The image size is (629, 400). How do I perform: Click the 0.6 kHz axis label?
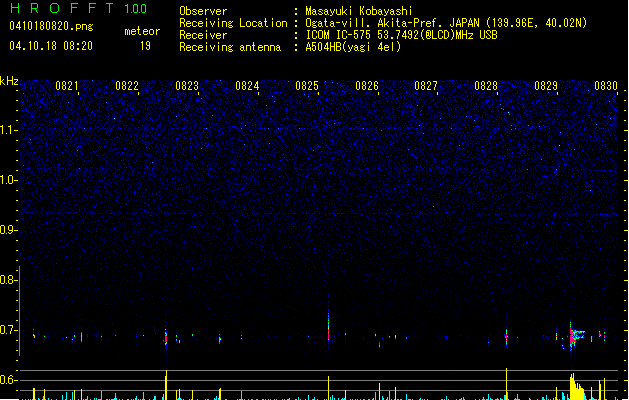tap(9, 380)
